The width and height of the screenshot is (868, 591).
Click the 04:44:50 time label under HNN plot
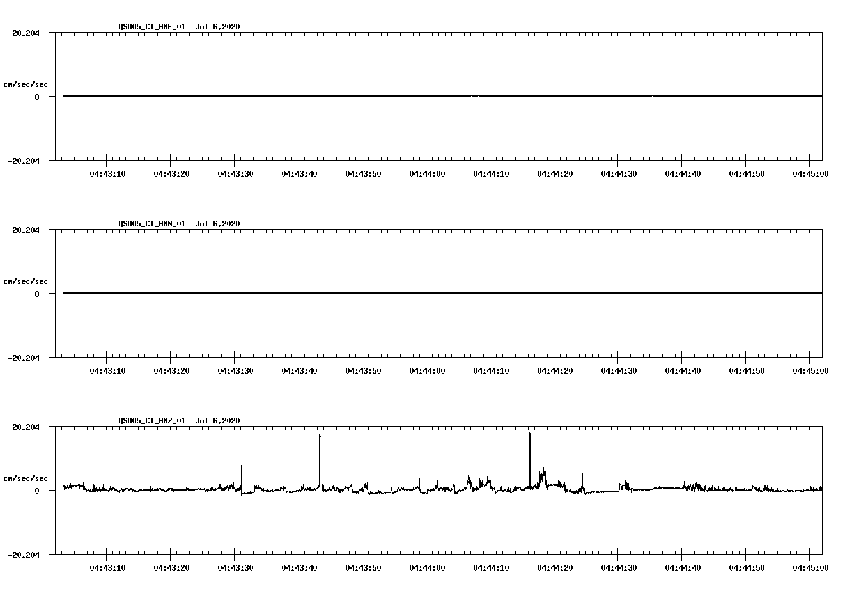(747, 370)
